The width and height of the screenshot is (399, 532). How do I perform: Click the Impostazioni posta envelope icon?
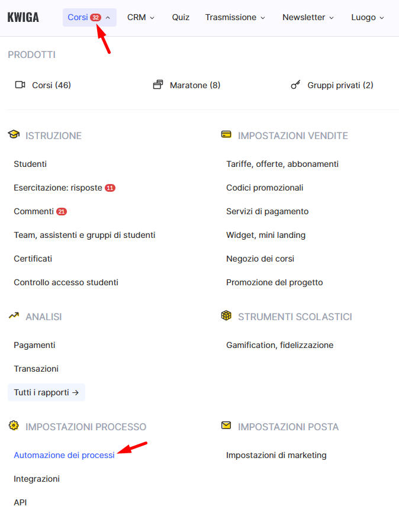226,426
